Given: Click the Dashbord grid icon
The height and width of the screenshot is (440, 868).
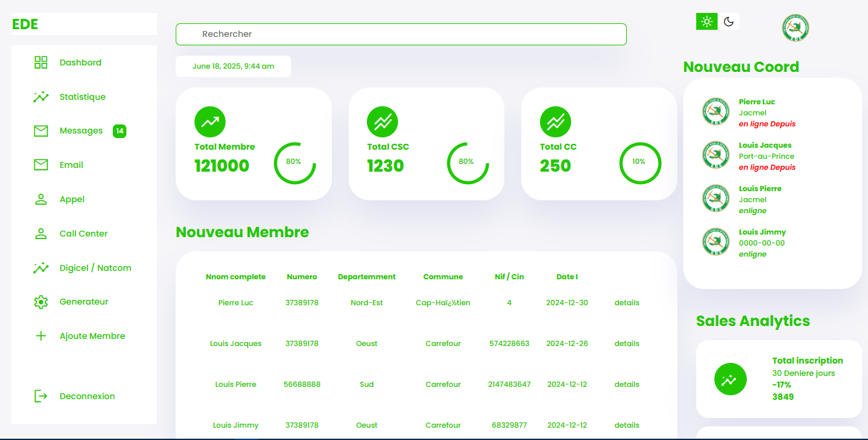Looking at the screenshot, I should click(x=41, y=62).
